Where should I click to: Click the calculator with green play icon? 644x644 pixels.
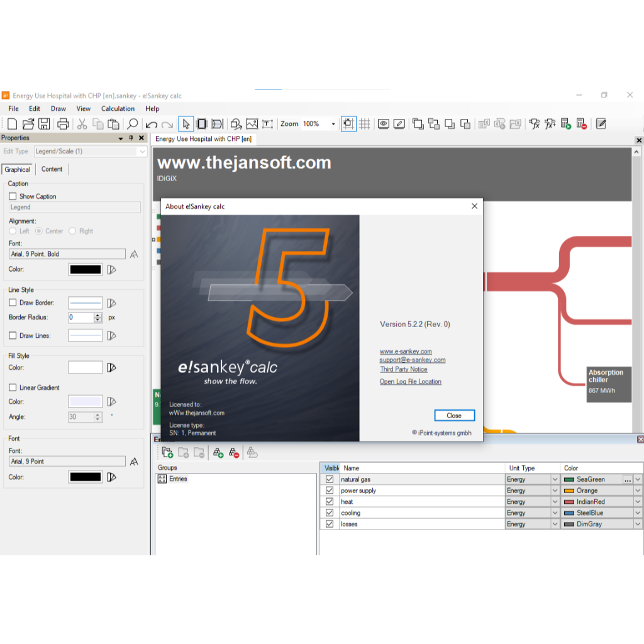pyautogui.click(x=566, y=124)
